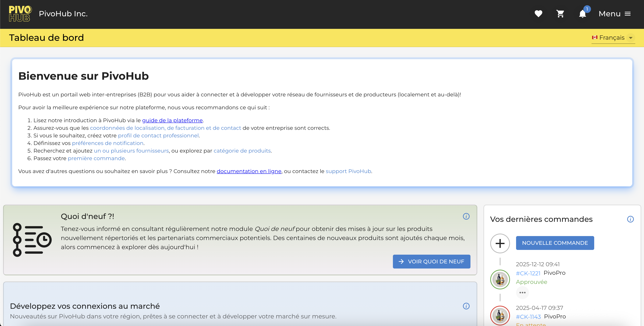Click the CK-1143 order supplier thumbnail
The height and width of the screenshot is (326, 644).
pos(500,316)
